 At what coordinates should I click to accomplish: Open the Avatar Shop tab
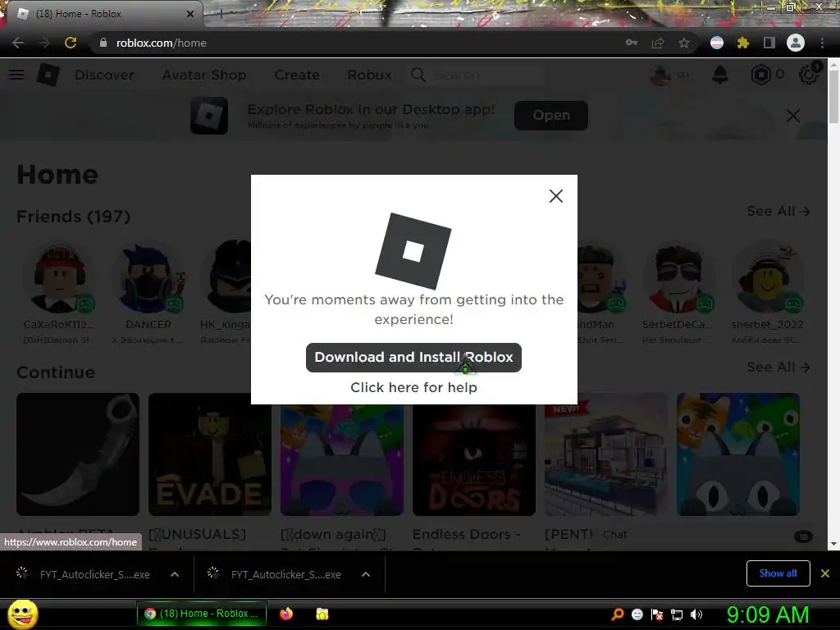(204, 75)
